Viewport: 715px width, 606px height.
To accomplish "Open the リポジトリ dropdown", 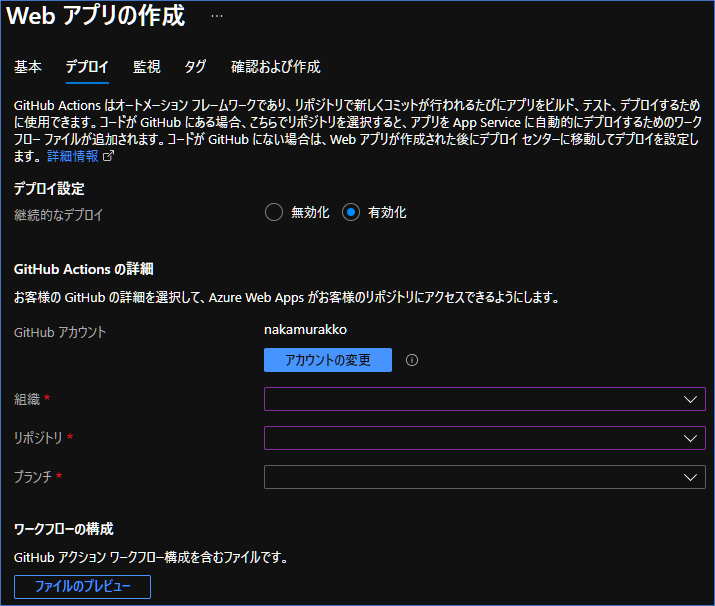I will pos(485,438).
